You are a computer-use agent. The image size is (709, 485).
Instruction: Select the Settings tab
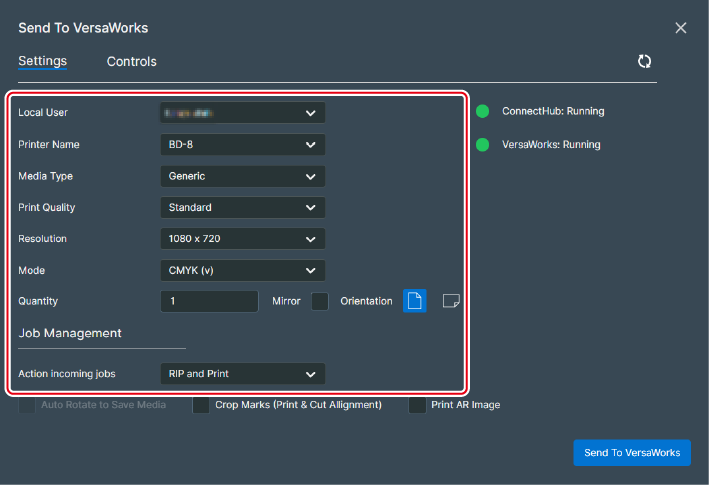[42, 61]
